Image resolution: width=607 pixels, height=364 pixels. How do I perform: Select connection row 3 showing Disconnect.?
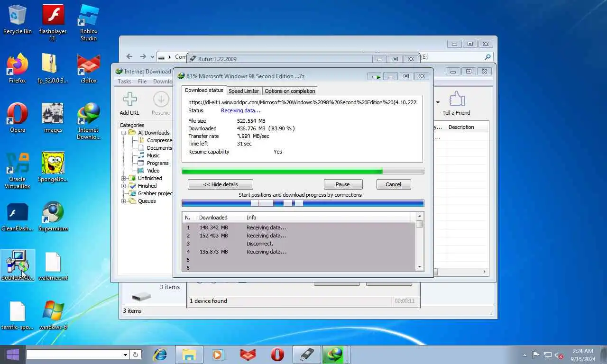[x=299, y=244]
